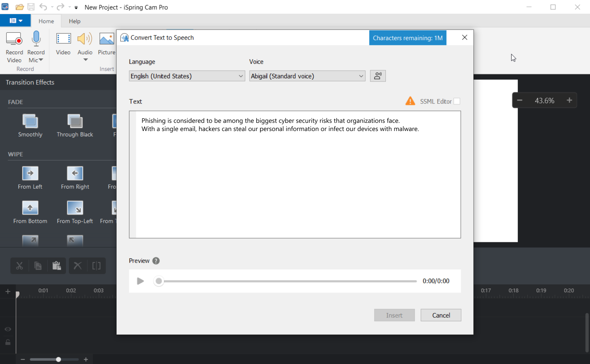Expand the quick access toolbar customize arrow

pyautogui.click(x=76, y=7)
